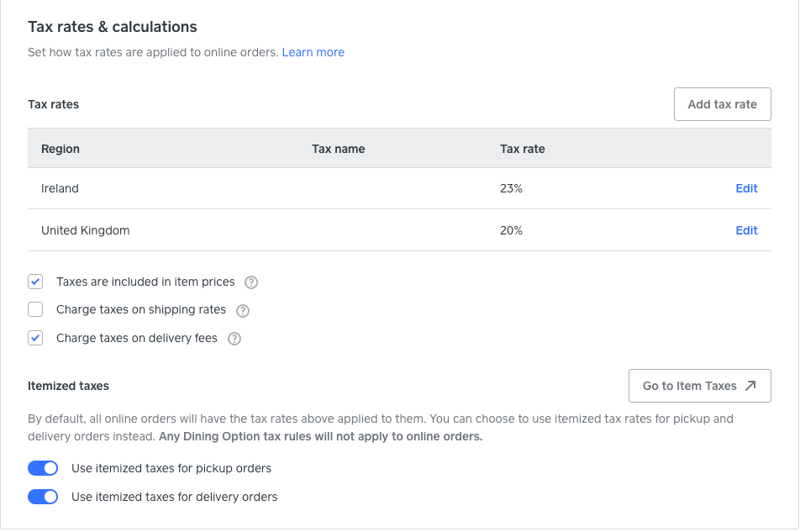Viewport: 800px width, 532px height.
Task: Uncheck Taxes are included in item prices
Action: 35,282
